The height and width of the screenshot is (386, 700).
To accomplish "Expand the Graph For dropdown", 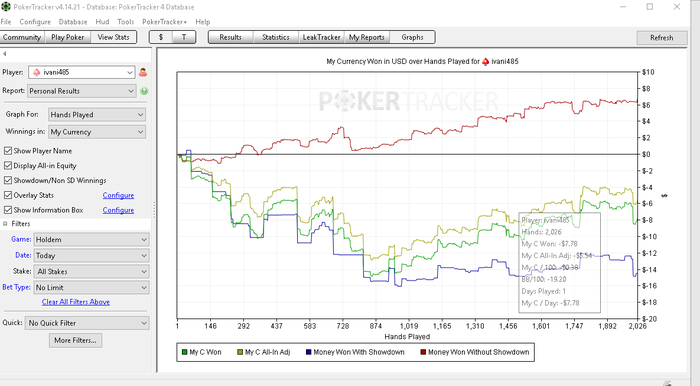I will point(97,115).
